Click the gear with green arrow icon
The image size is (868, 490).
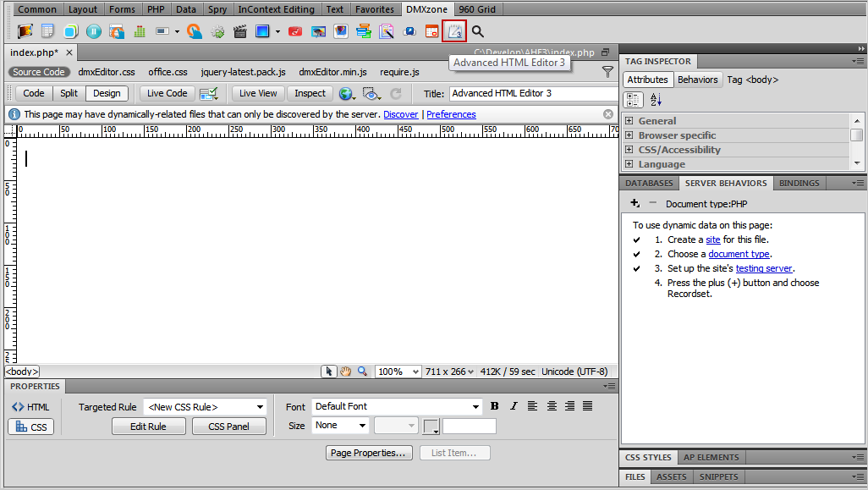(217, 31)
